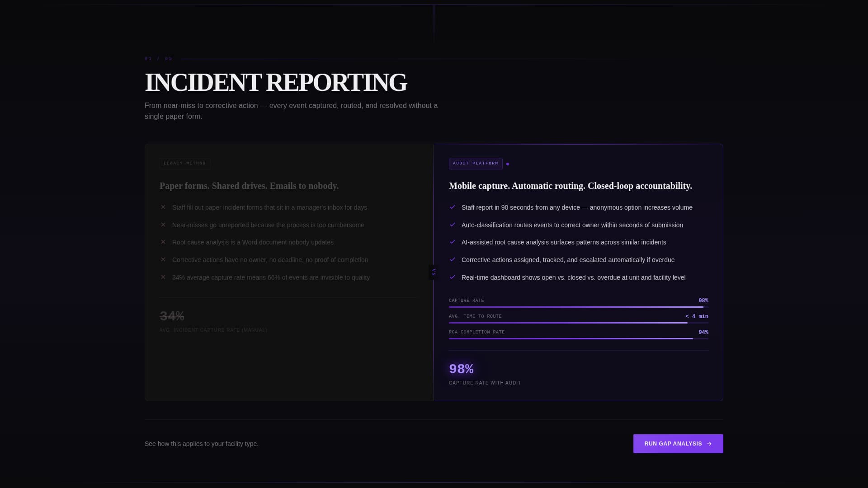The width and height of the screenshot is (868, 488).
Task: Open the facility type applicability link
Action: click(x=201, y=444)
